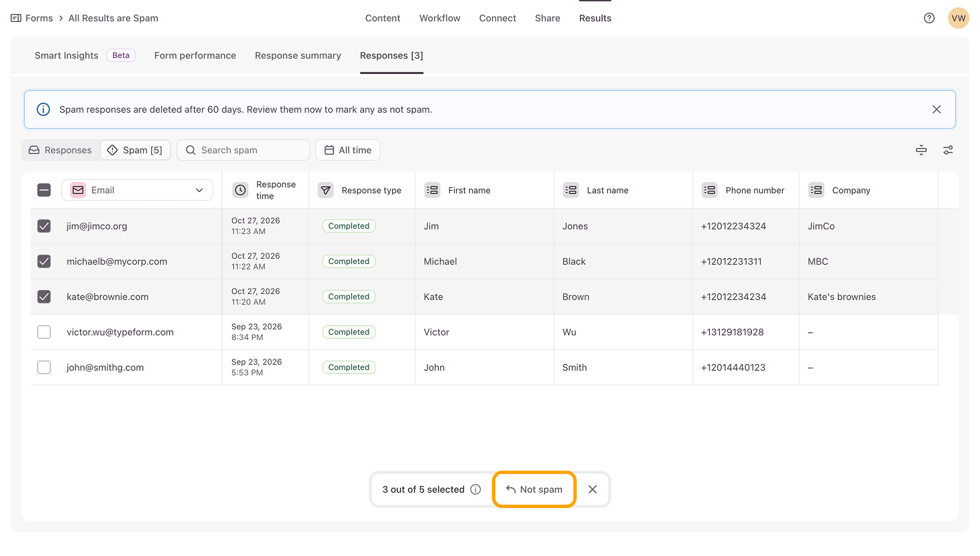Image resolution: width=980 pixels, height=556 pixels.
Task: Switch to the Workflow tab
Action: coord(440,18)
